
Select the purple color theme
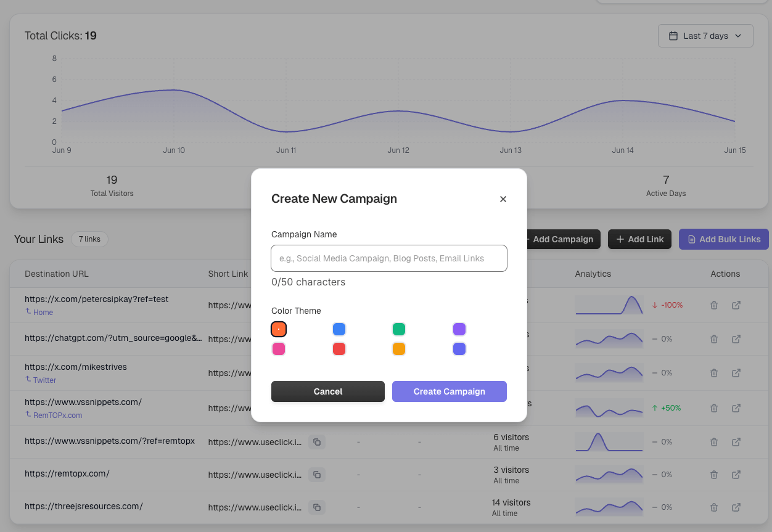459,329
